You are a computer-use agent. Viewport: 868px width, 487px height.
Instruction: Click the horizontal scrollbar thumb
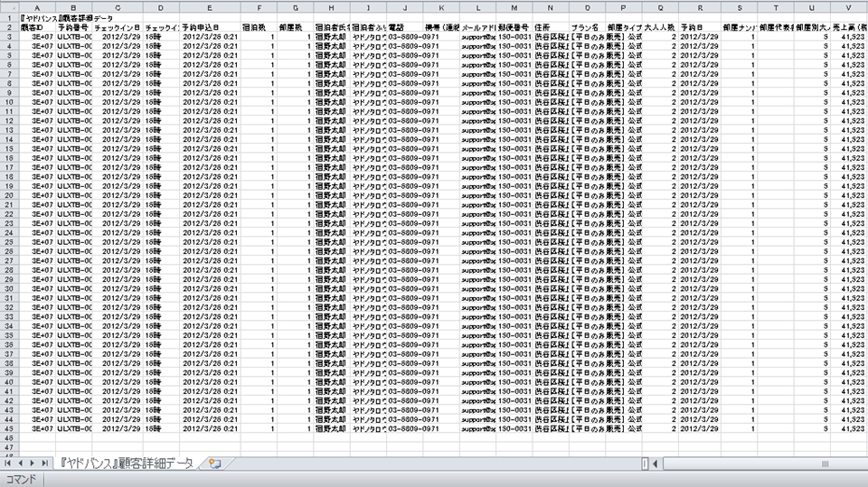[825, 464]
